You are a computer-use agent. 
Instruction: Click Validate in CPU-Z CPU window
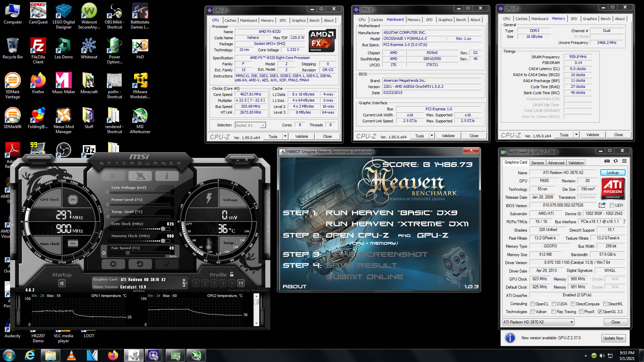302,136
